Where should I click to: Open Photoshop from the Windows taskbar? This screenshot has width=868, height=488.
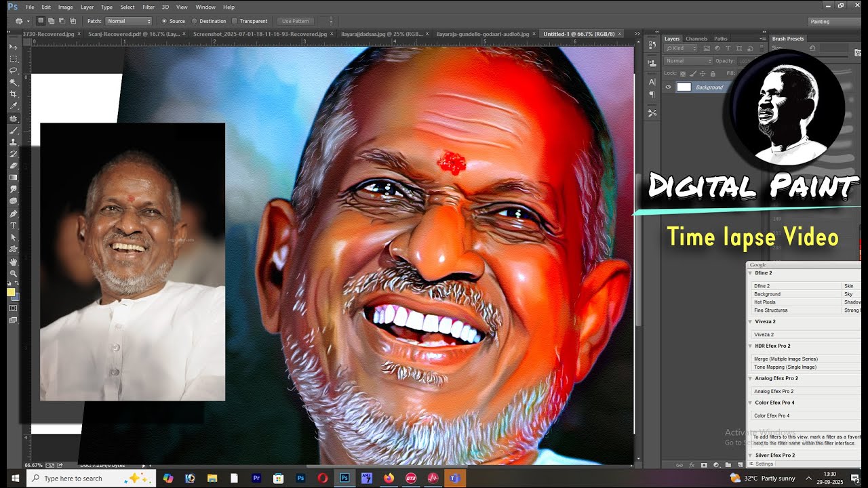(x=344, y=478)
